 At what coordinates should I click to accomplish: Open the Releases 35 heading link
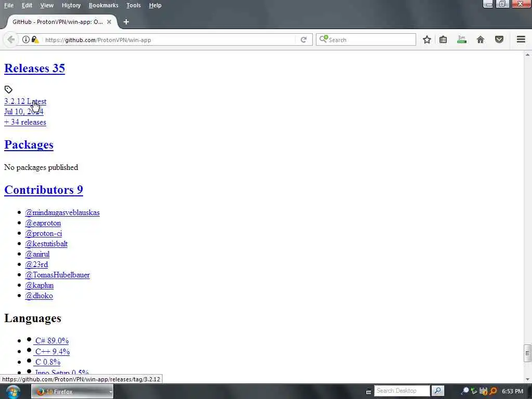34,68
